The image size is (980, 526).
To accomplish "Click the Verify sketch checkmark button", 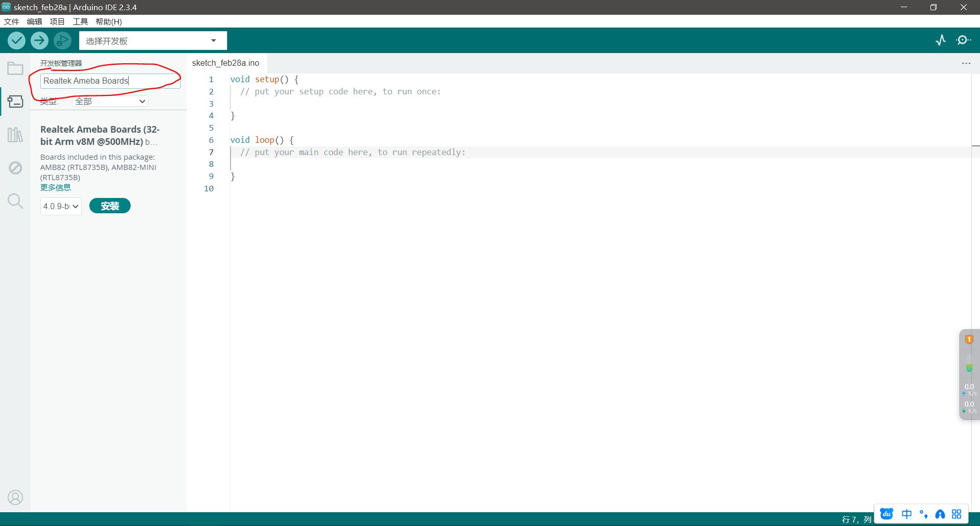I will [x=16, y=40].
